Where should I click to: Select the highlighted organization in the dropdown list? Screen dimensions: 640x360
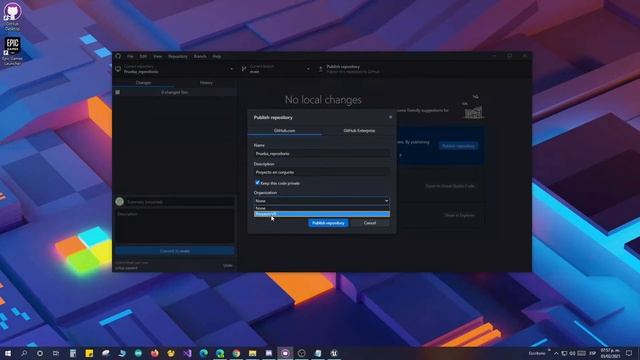point(322,214)
